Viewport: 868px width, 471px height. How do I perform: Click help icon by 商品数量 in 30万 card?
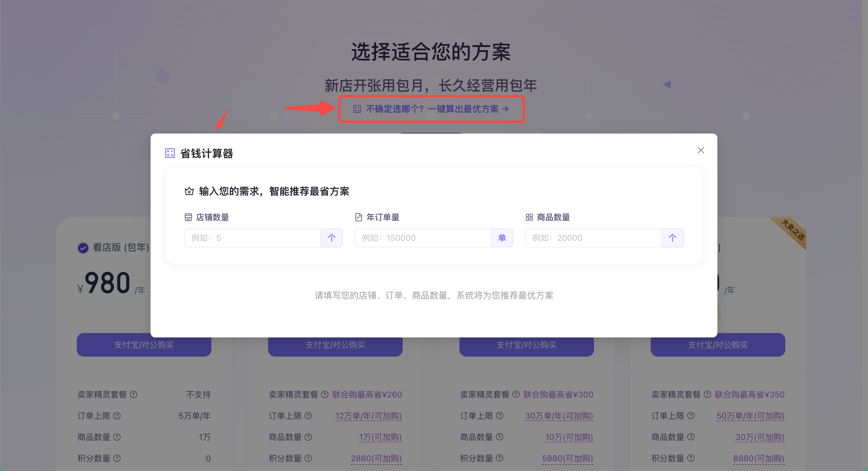pyautogui.click(x=691, y=437)
